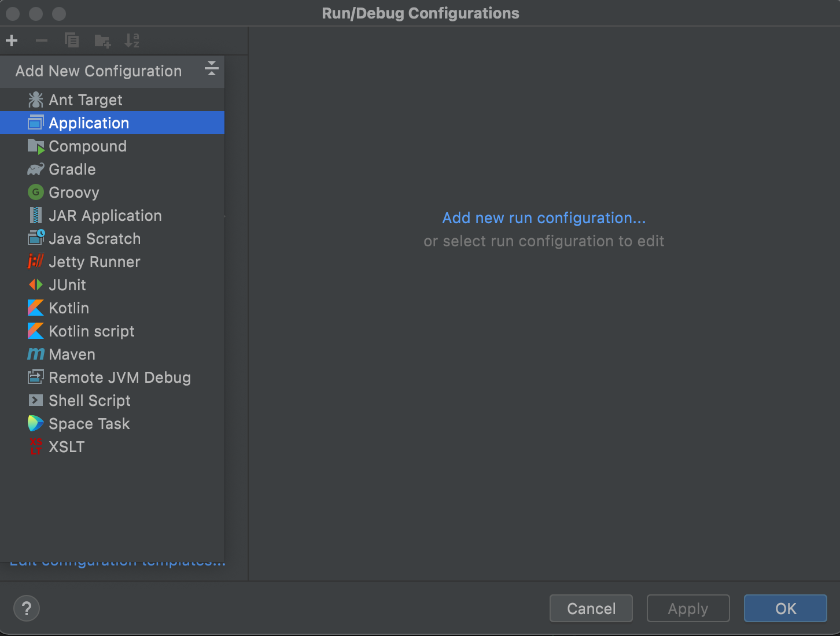This screenshot has width=840, height=636.
Task: Choose Java Scratch from the list
Action: point(112,238)
